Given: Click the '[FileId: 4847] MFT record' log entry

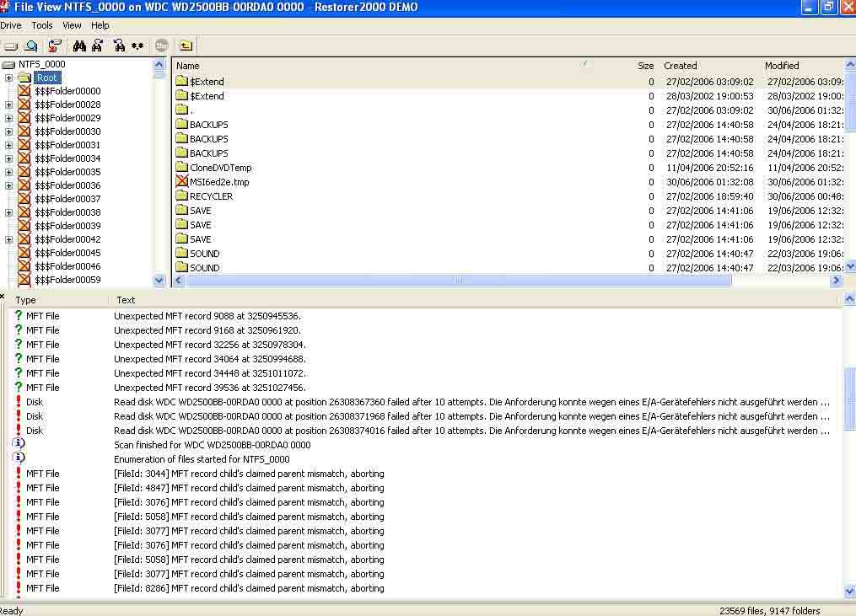Looking at the screenshot, I should point(249,488).
